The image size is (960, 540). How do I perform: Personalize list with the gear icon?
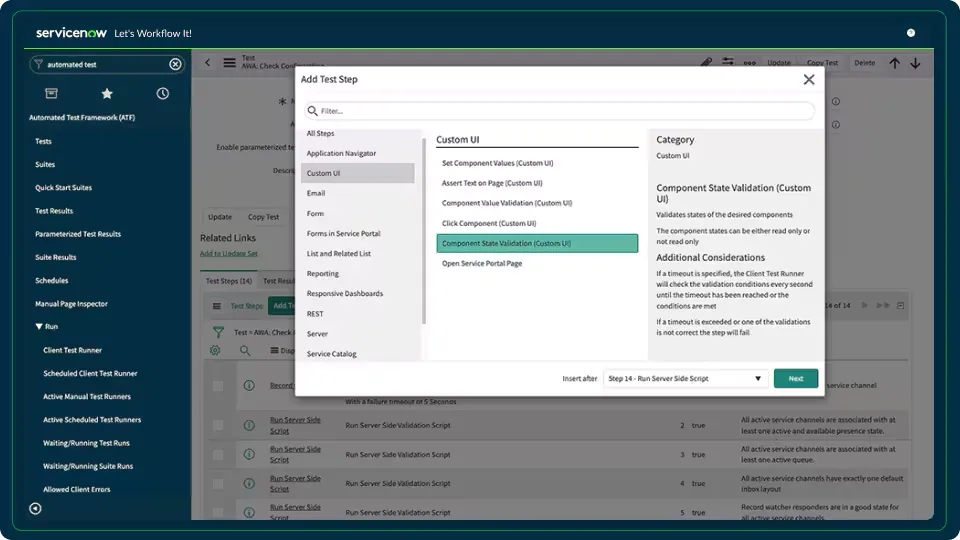tap(215, 350)
